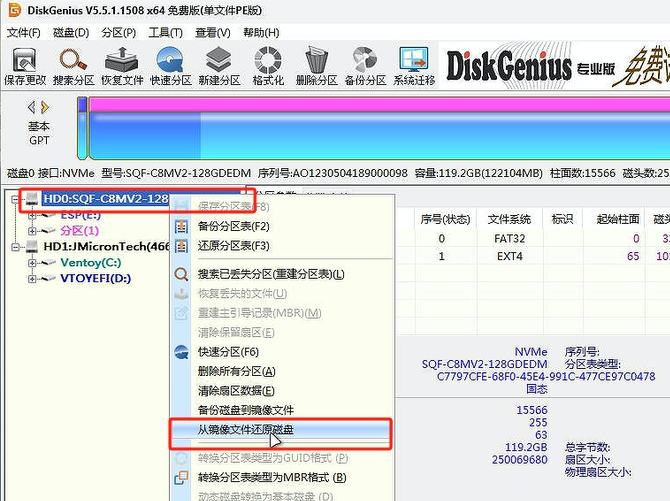Open the 磁盘(D) menu

(71, 33)
